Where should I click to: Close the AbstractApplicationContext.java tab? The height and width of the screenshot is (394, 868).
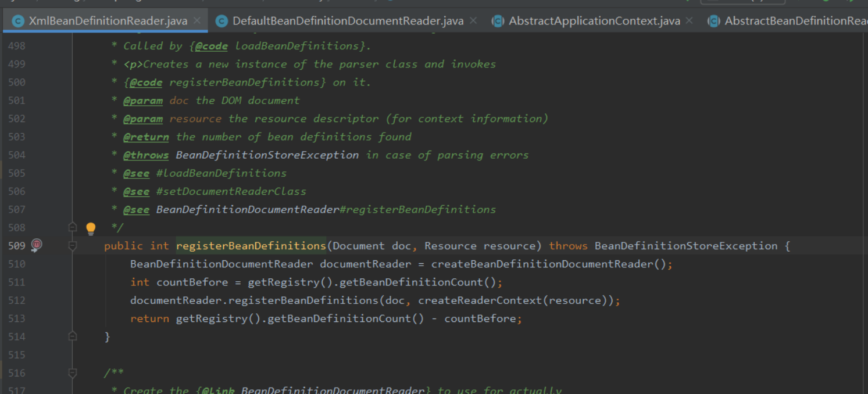point(690,20)
